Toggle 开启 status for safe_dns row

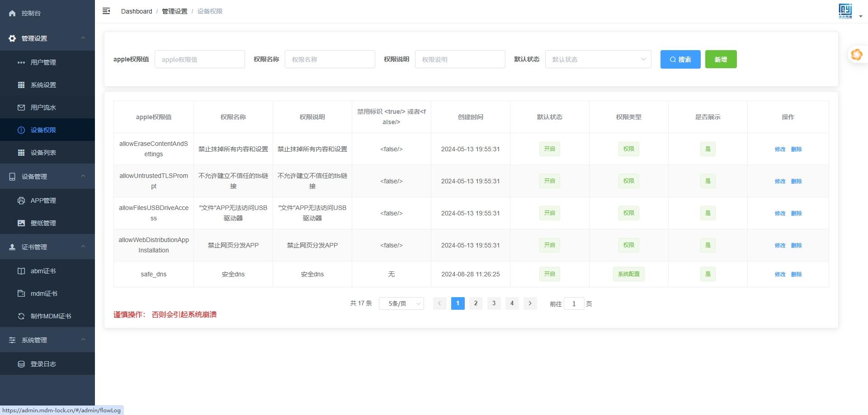tap(549, 274)
